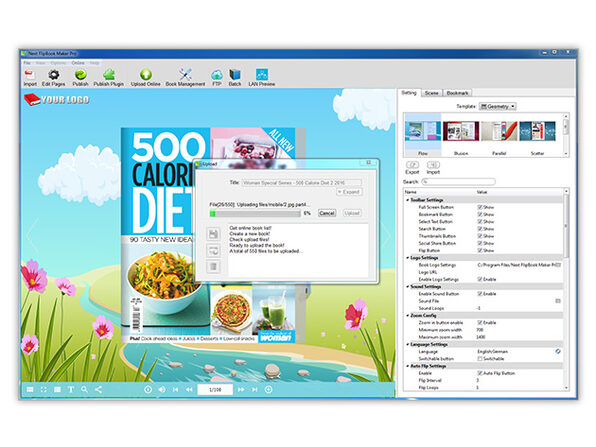This screenshot has height=447, width=596.
Task: Open the Online menu
Action: pyautogui.click(x=78, y=63)
